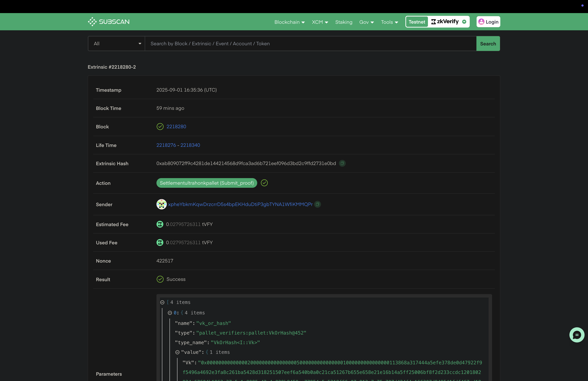Click the sender identicon avatar
588x381 pixels.
tap(161, 204)
